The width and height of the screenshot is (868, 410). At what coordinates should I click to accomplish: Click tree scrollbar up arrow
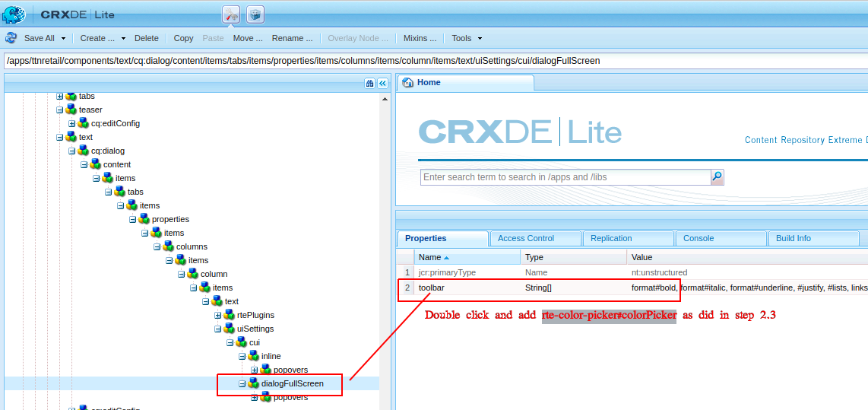[385, 98]
